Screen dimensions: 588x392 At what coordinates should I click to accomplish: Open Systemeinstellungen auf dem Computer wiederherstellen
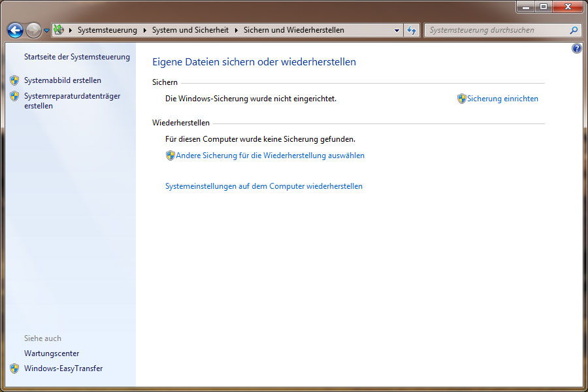click(x=264, y=186)
